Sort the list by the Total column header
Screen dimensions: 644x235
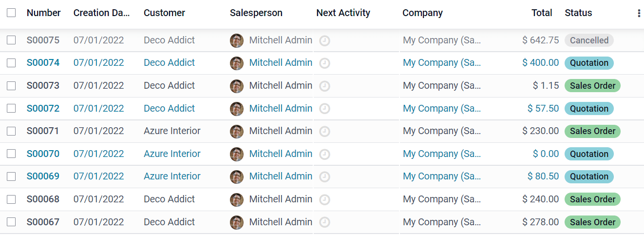click(542, 13)
